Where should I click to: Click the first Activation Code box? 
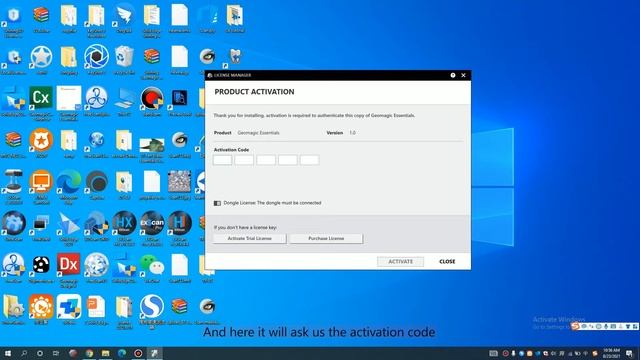[x=222, y=160]
